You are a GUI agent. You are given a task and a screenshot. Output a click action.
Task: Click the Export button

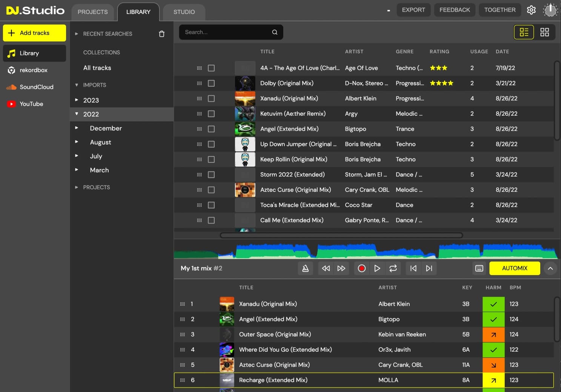(x=413, y=10)
